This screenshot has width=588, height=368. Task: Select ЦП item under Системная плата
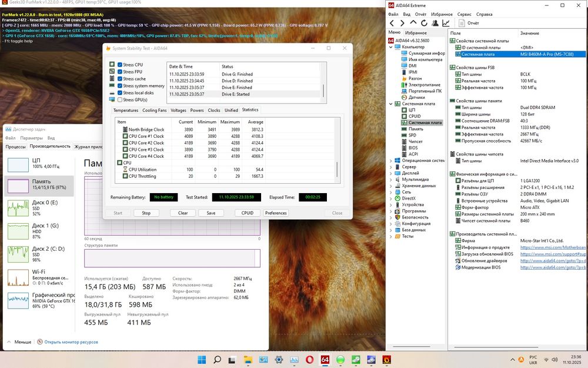pyautogui.click(x=412, y=110)
